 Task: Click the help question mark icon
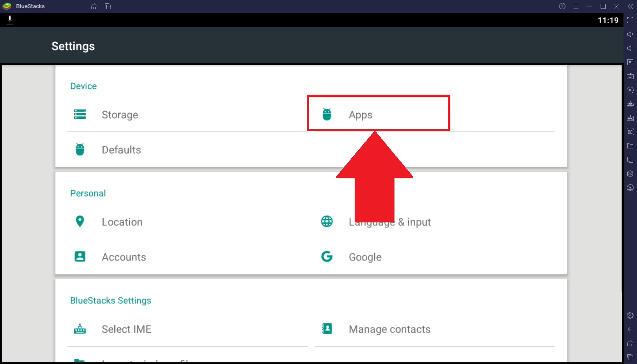pyautogui.click(x=562, y=6)
